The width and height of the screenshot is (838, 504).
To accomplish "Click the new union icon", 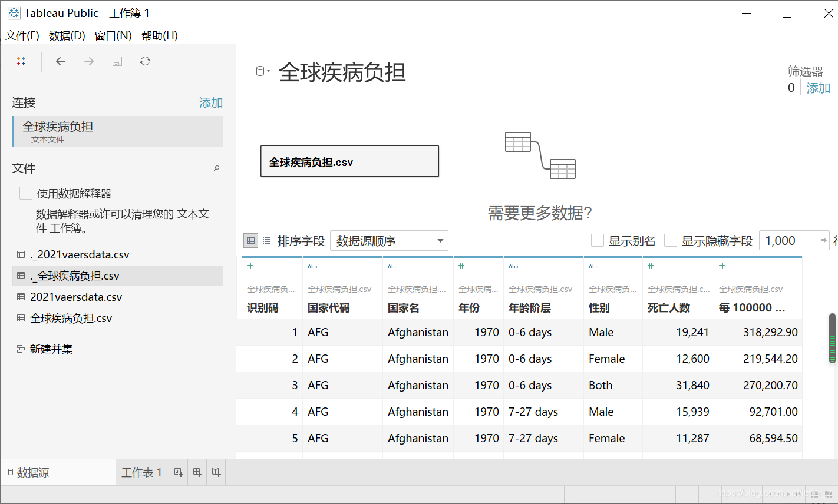I will click(21, 349).
